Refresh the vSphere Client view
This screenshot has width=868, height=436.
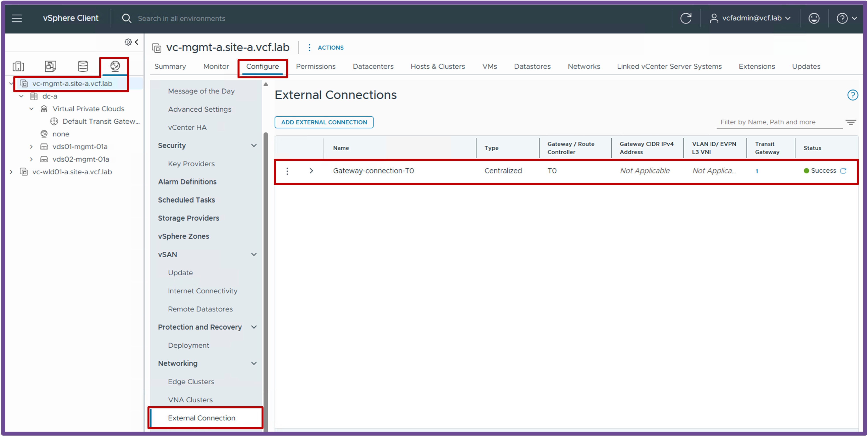686,18
